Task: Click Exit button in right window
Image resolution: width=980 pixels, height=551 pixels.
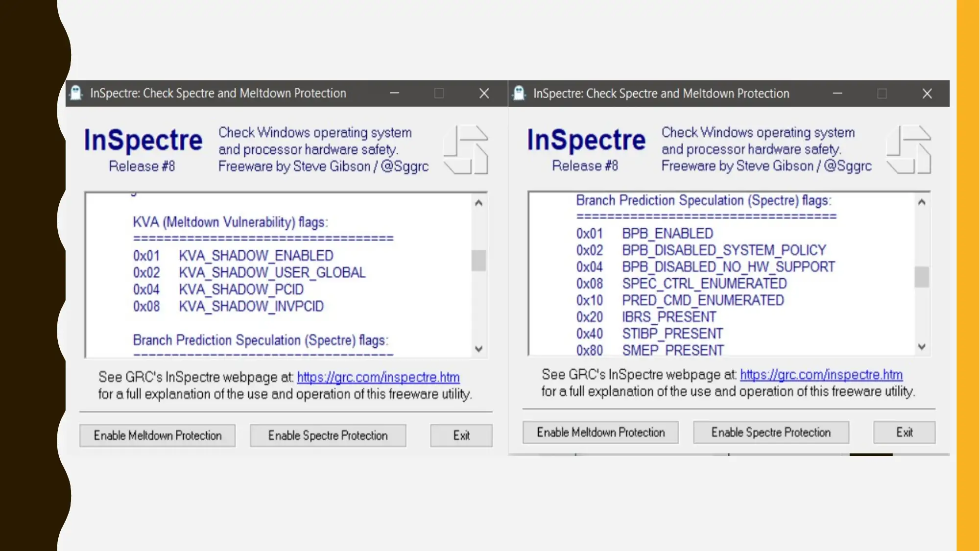Action: pos(904,432)
